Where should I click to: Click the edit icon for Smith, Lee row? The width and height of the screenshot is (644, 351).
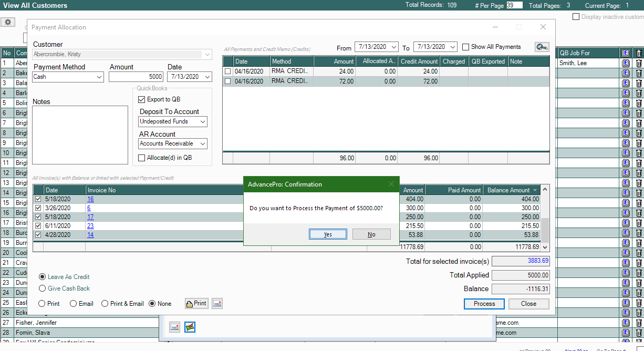(x=625, y=63)
